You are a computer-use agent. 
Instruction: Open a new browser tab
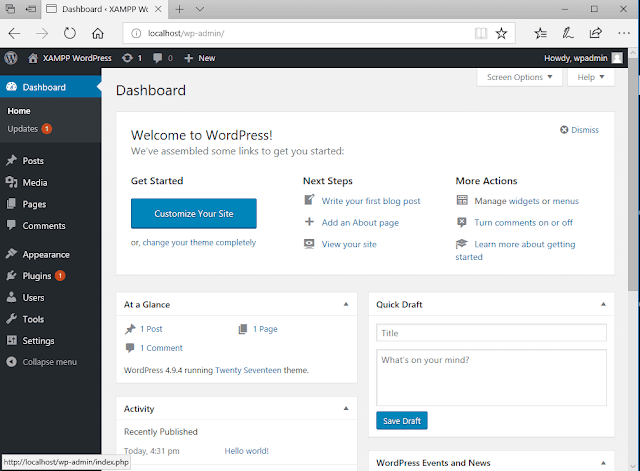point(179,9)
